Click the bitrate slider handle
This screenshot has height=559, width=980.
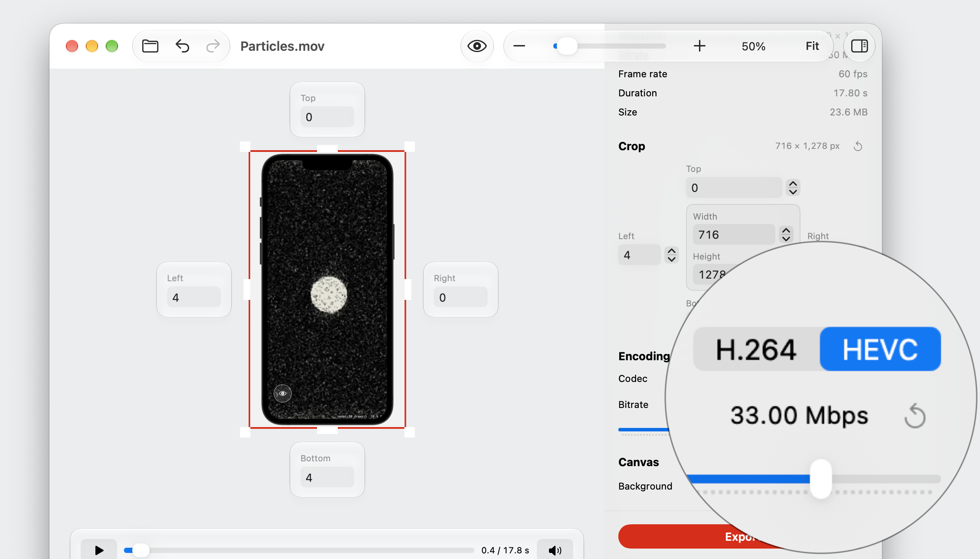(x=820, y=479)
